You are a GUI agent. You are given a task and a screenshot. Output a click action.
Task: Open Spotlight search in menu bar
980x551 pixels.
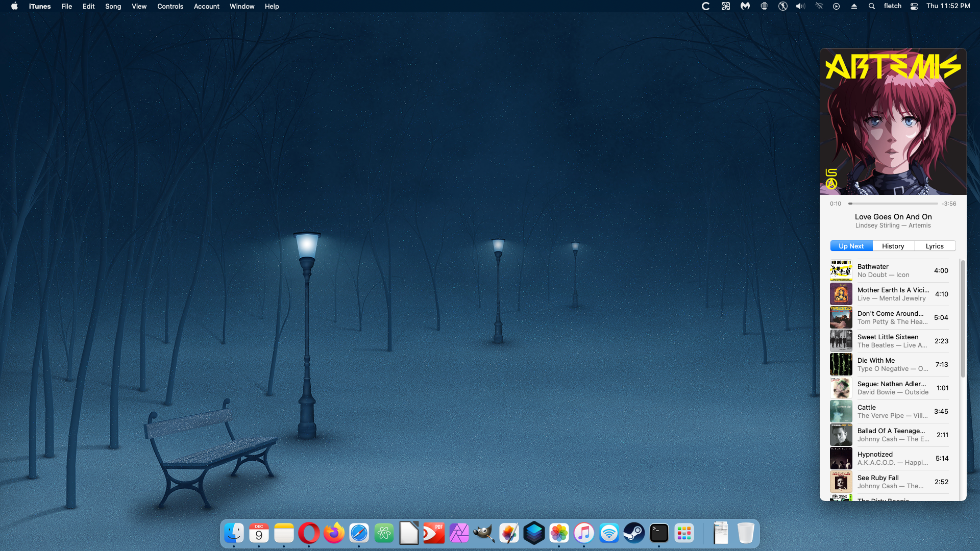[872, 6]
